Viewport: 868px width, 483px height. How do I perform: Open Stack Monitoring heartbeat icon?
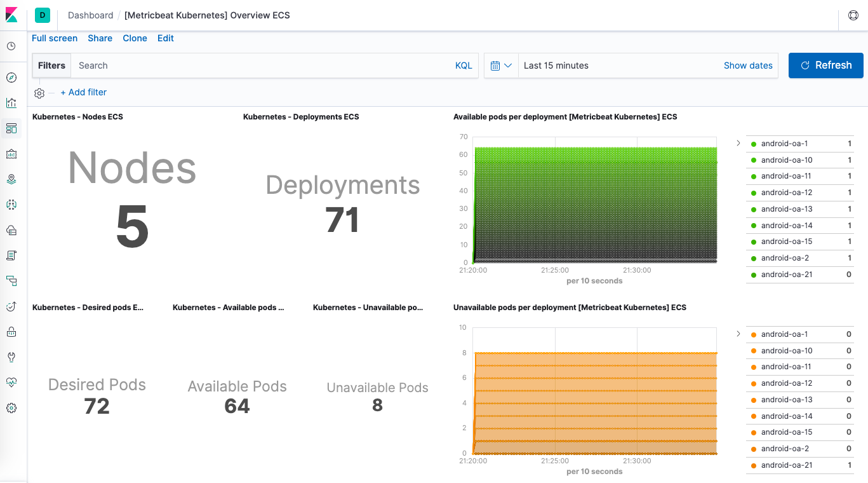11,383
